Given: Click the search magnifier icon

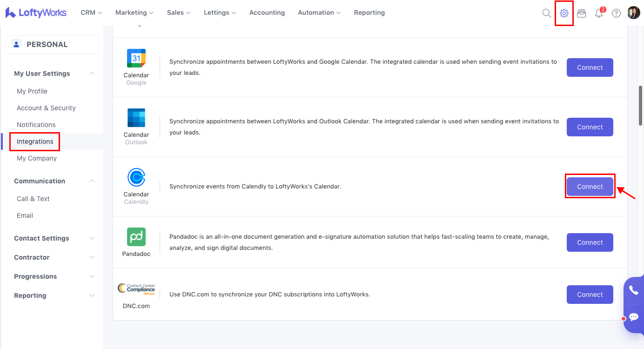Looking at the screenshot, I should (547, 13).
